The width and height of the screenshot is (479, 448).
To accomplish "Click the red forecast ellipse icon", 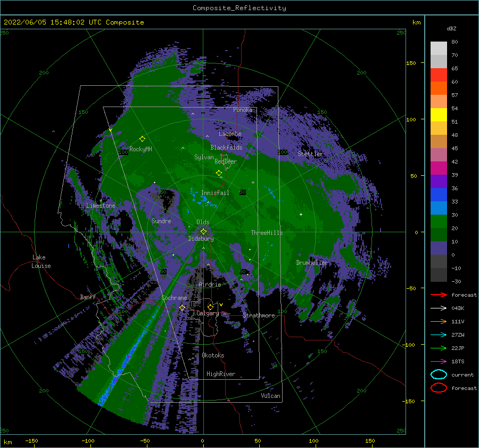I will point(439,388).
